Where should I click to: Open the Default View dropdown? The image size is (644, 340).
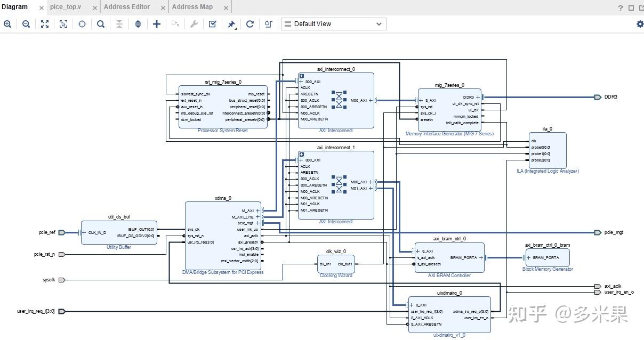(x=333, y=24)
